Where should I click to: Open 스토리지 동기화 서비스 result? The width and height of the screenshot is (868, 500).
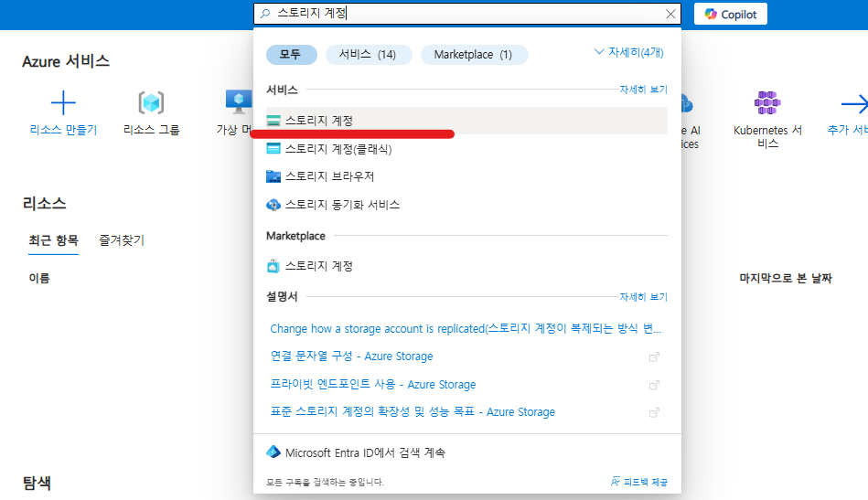coord(466,205)
